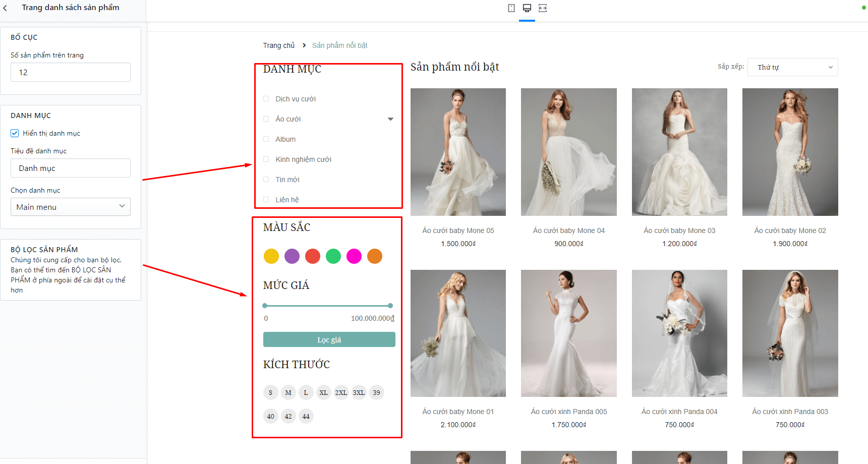Open Áo cưới baby Mone 05 product link
The width and height of the screenshot is (868, 464).
458,230
